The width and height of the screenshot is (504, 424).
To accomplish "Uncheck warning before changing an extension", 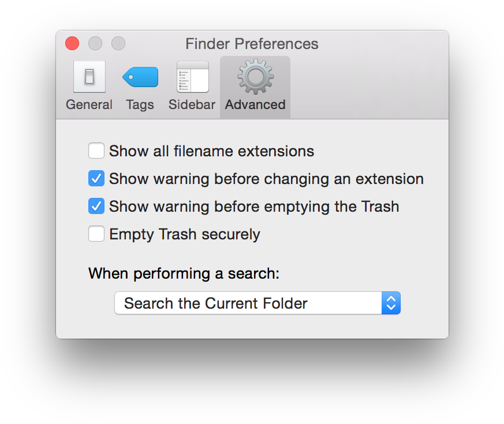I will point(96,178).
